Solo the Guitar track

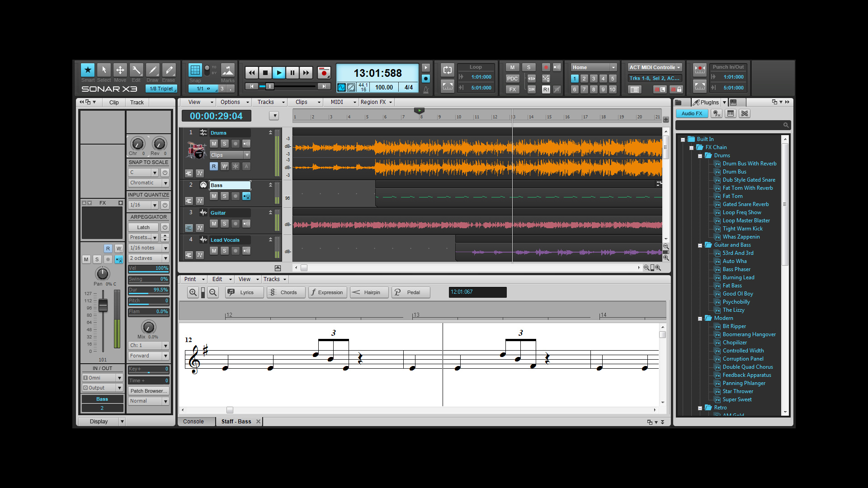[225, 223]
